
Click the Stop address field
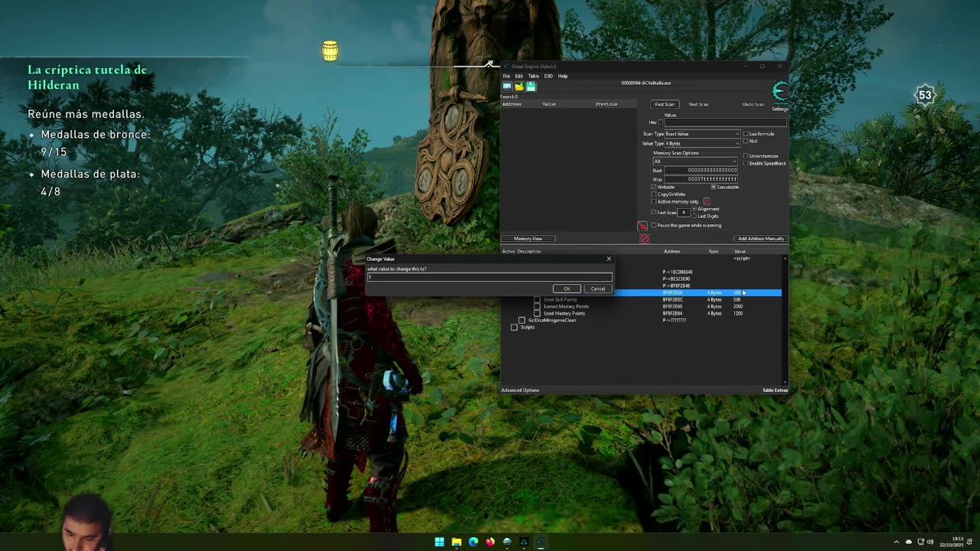[702, 179]
